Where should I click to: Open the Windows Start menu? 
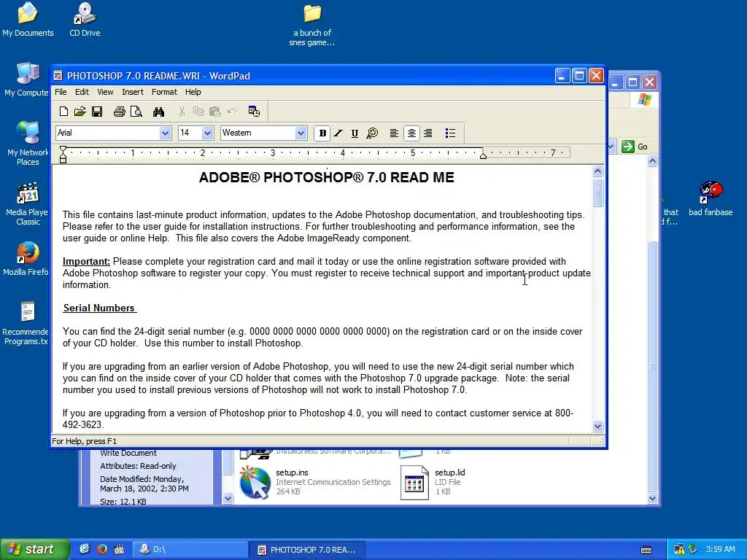pyautogui.click(x=35, y=549)
